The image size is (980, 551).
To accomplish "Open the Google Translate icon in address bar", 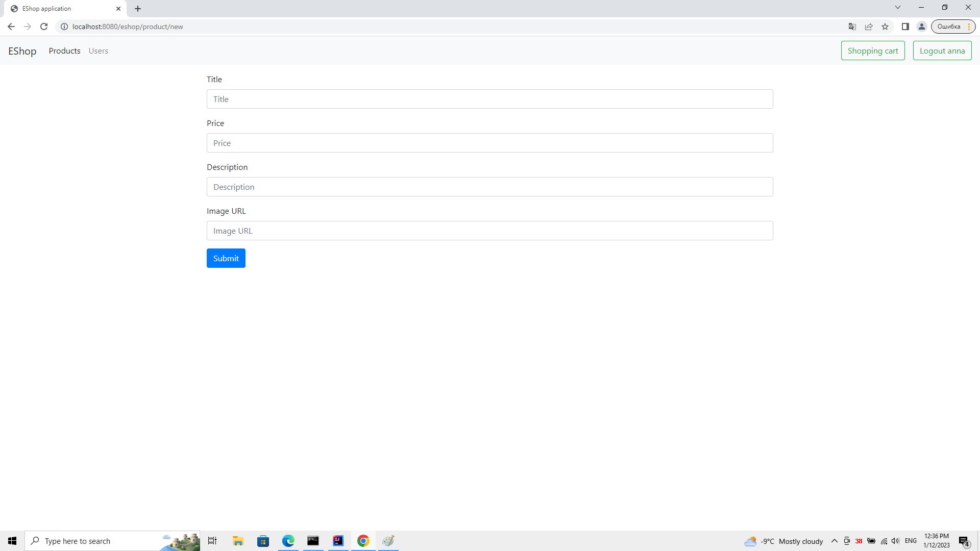I will [x=852, y=27].
